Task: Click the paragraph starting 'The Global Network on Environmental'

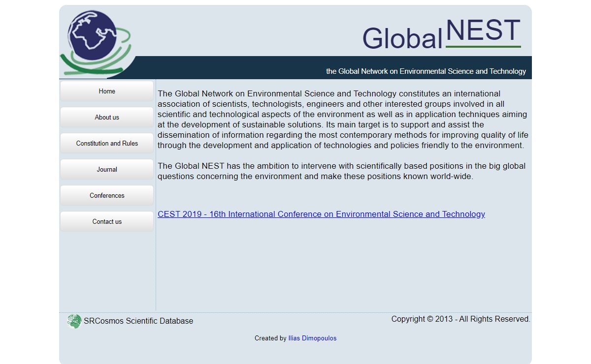Action: 343,120
